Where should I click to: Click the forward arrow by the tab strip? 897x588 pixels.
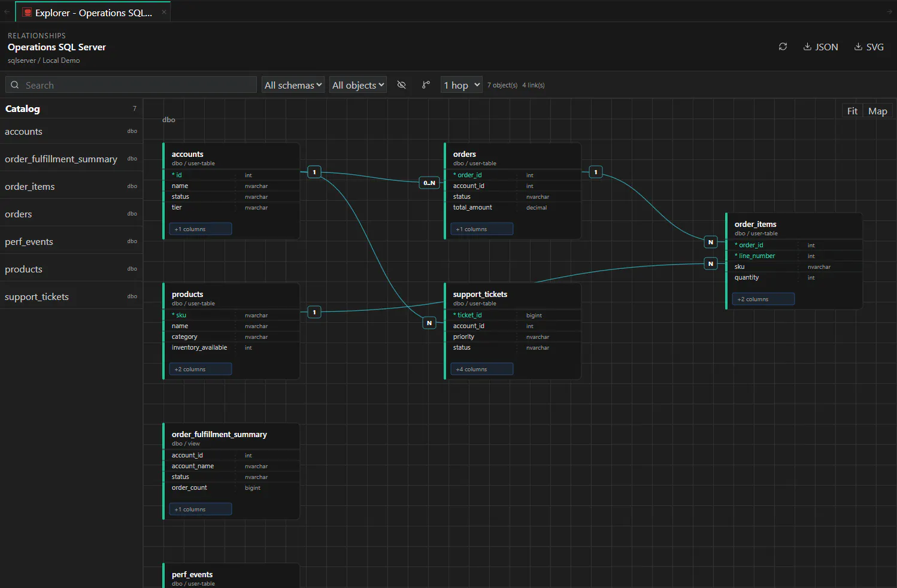(889, 12)
